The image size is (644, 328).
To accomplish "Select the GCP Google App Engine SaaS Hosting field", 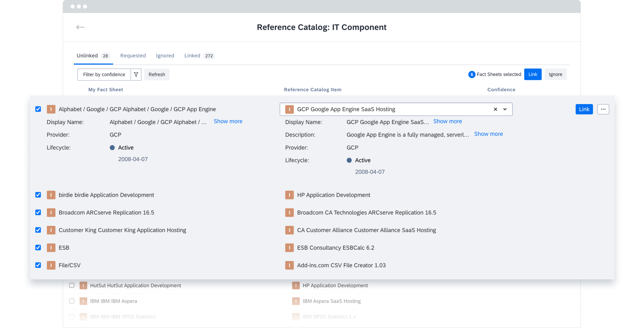I will 396,109.
